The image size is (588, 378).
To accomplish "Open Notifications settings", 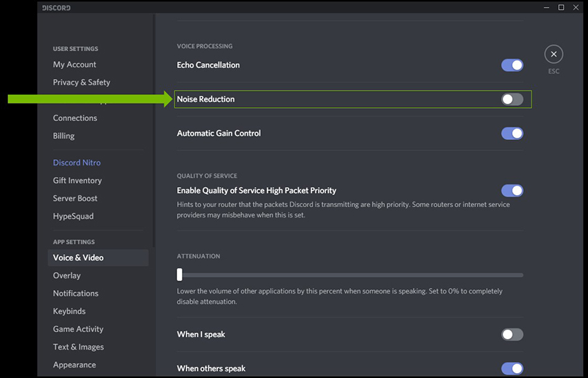I will (76, 294).
